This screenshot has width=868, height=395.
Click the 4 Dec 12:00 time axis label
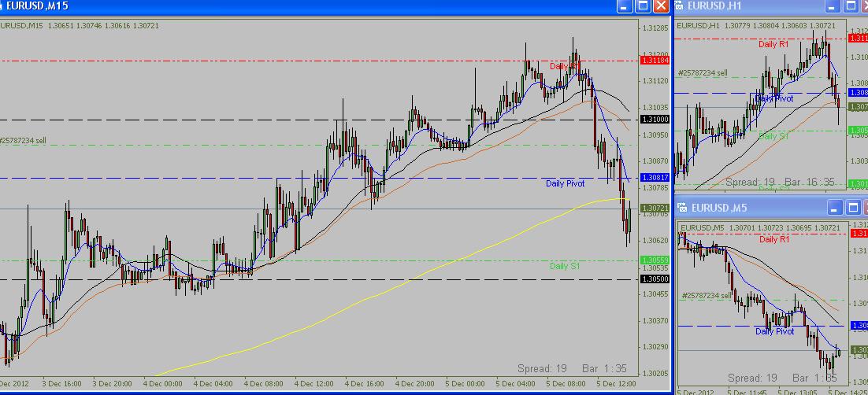[314, 383]
